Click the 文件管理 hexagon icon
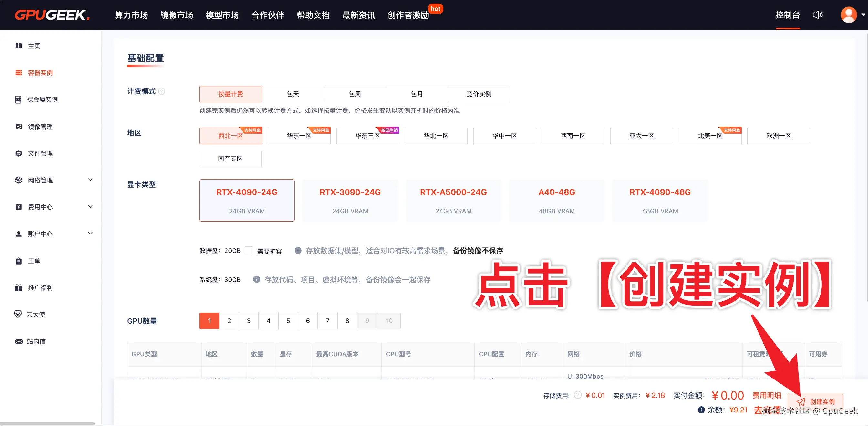The width and height of the screenshot is (868, 426). click(x=18, y=153)
